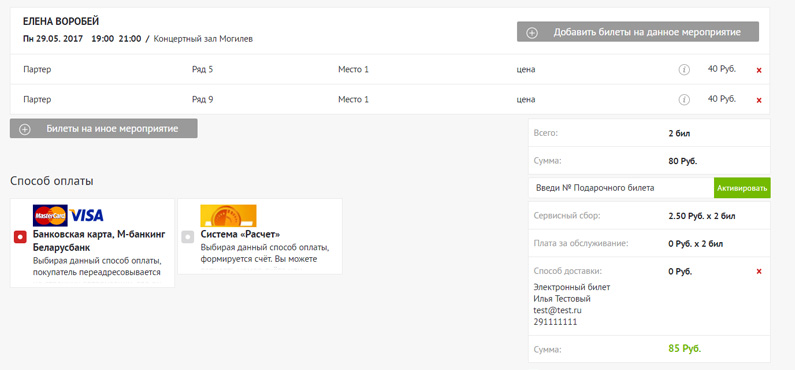Remove the Ряд 5 ticket with red X

click(x=759, y=70)
